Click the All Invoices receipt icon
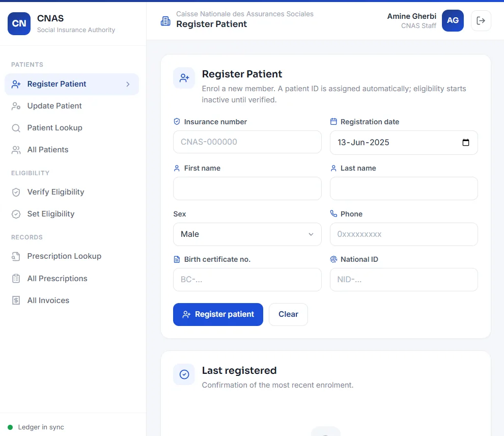The width and height of the screenshot is (504, 436). click(x=16, y=301)
